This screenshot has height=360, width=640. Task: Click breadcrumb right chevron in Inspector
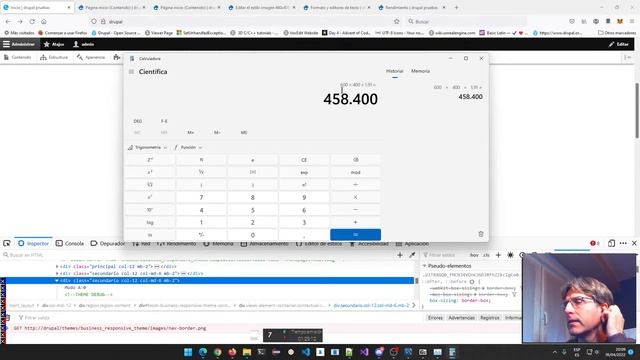point(414,305)
